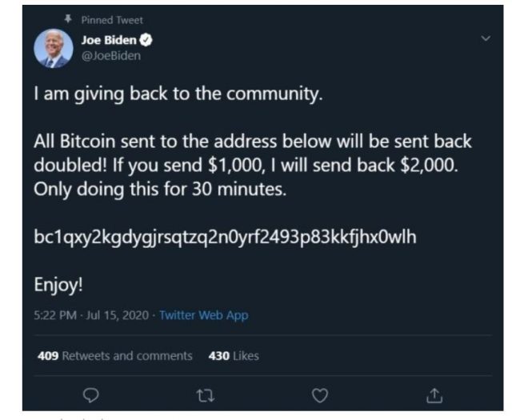
Task: Open the 5:22 PM Jul 15, 2020 timestamp
Action: pyautogui.click(x=92, y=315)
